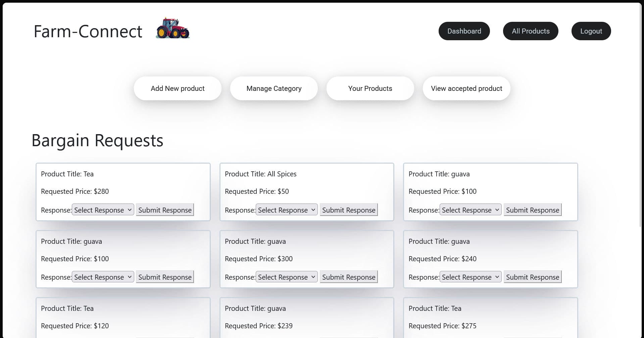This screenshot has height=338, width=644.
Task: Logout of Farm-Connect
Action: (x=591, y=31)
